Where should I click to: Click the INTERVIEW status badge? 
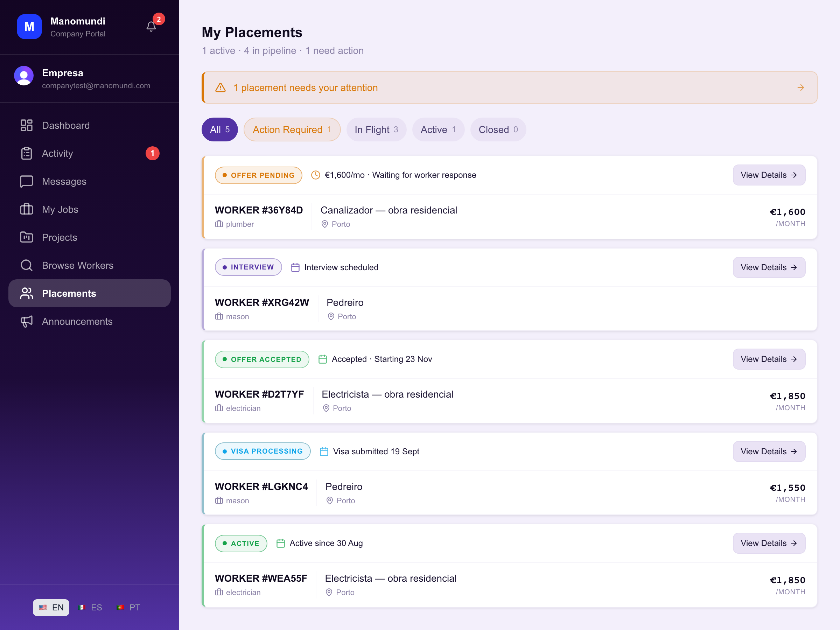pos(248,267)
